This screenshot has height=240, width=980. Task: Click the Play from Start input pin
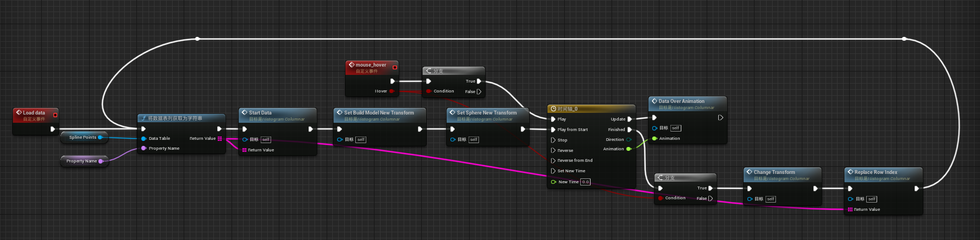click(553, 129)
